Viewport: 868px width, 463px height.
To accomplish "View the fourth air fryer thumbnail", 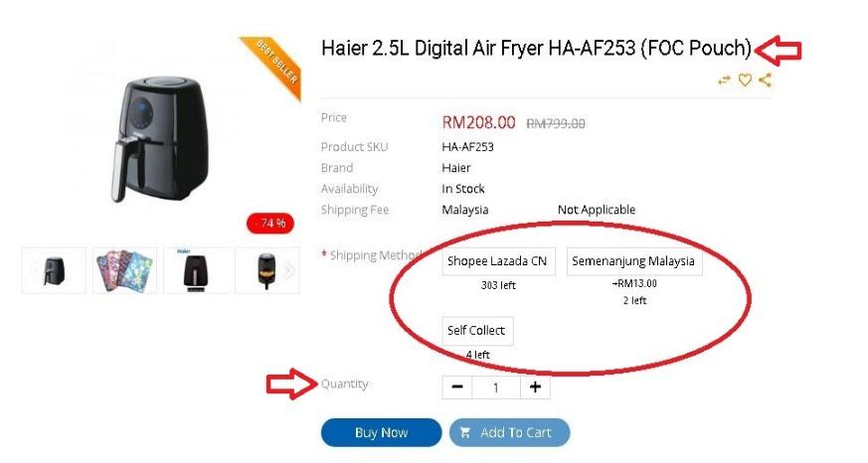I will tap(266, 270).
